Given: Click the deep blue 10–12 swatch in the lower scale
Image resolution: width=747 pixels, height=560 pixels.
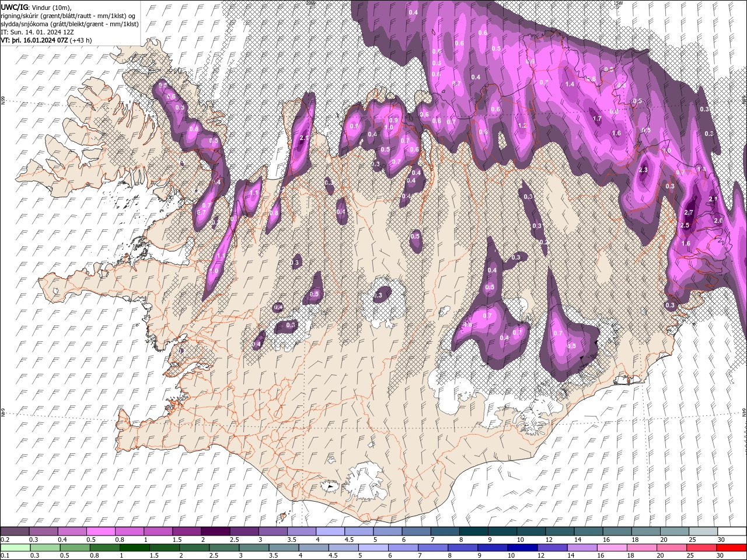Looking at the screenshot, I should (522, 547).
